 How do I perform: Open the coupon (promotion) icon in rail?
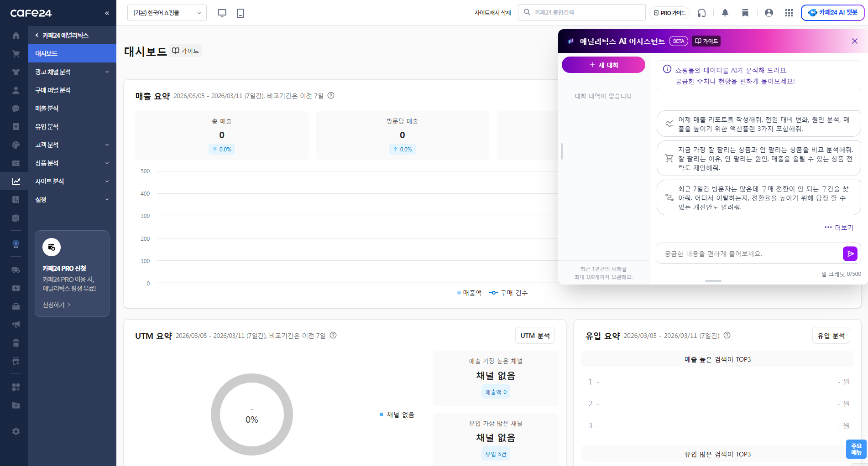tap(16, 163)
